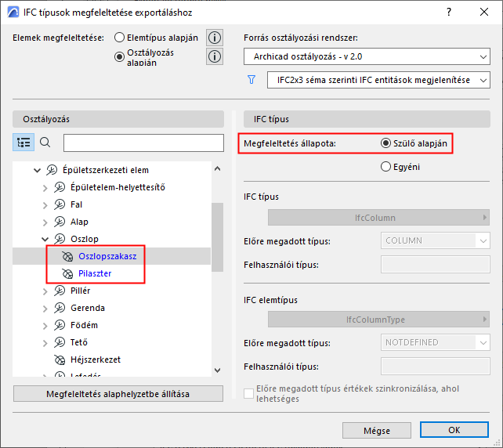Select the Héjszerkezet tree item
The height and width of the screenshot is (448, 503).
111,359
